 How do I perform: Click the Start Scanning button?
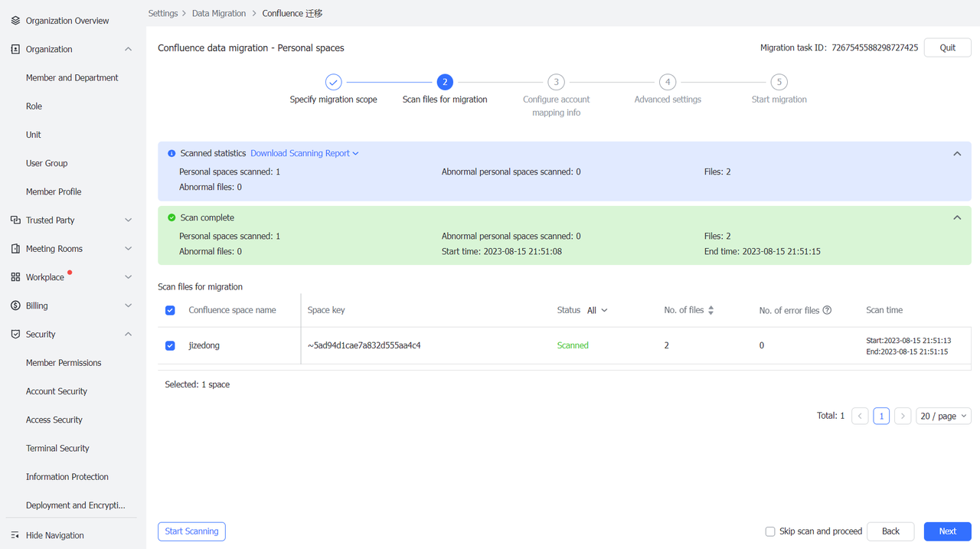pos(191,531)
